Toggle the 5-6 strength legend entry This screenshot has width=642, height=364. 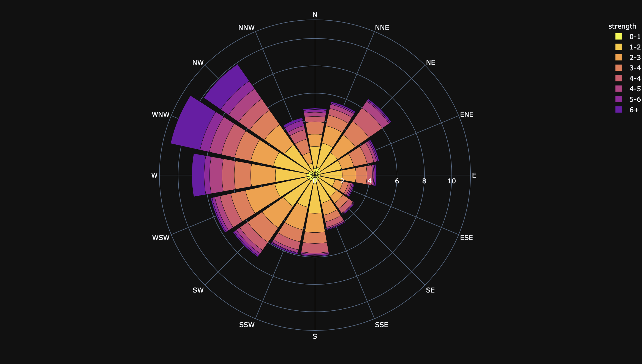[628, 99]
